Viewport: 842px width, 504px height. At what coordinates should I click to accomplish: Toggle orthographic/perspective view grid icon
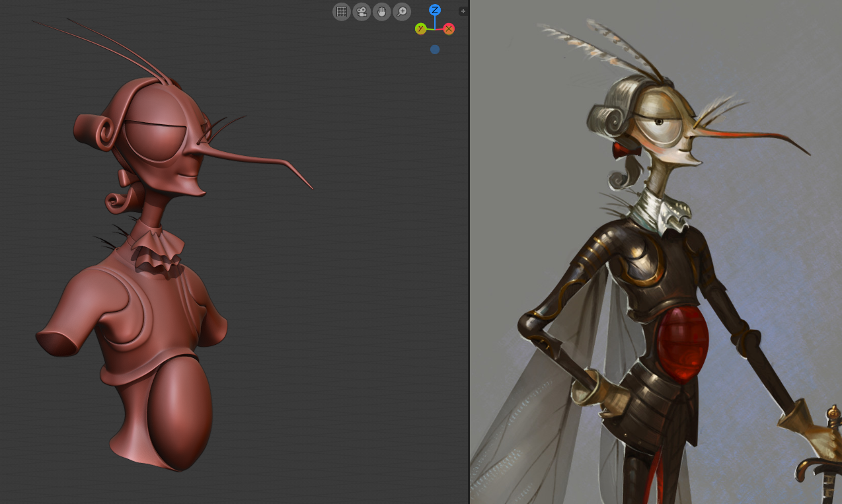coord(342,11)
